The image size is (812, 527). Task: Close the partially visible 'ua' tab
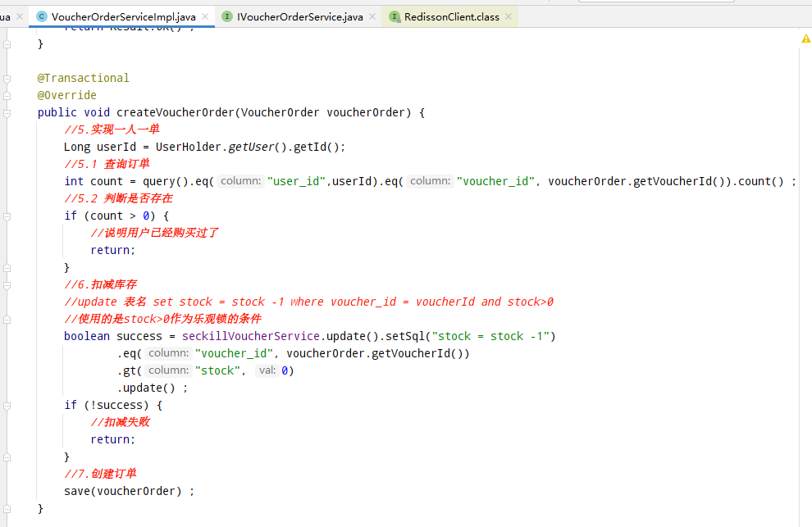tap(20, 16)
